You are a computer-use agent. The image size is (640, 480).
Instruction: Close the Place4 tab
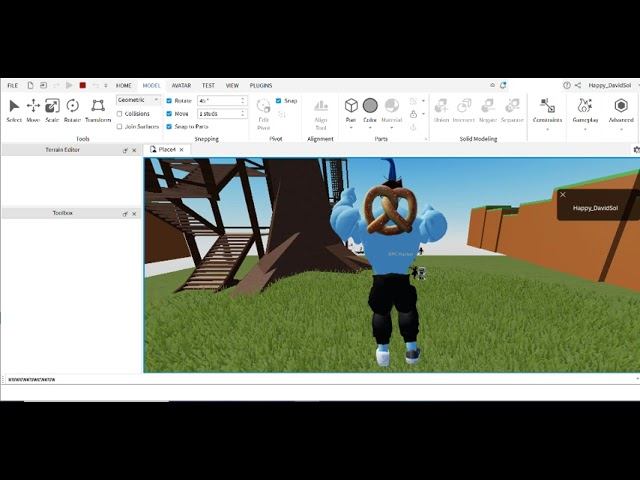point(182,150)
